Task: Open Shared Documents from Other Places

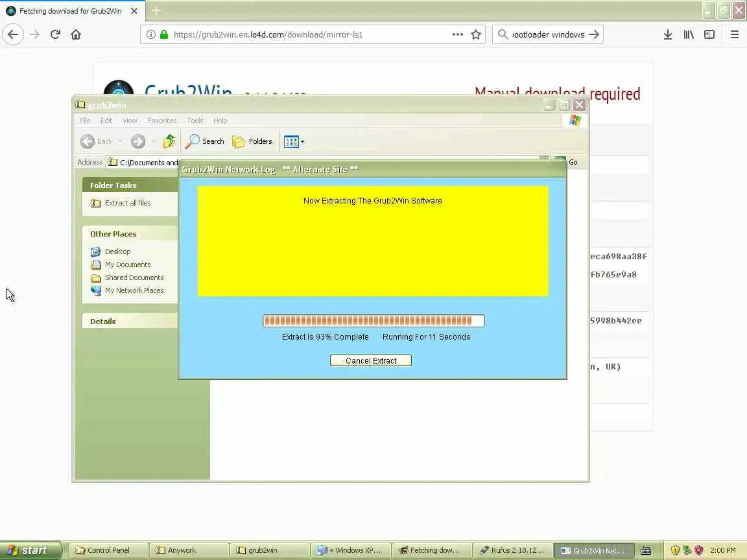Action: (134, 277)
